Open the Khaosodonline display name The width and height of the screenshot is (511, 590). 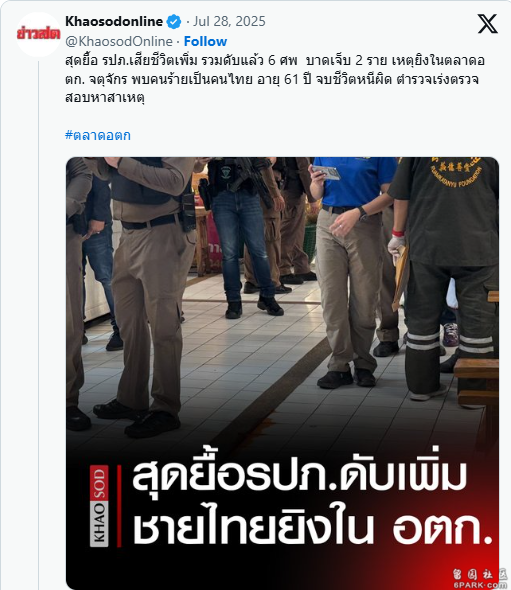point(114,21)
